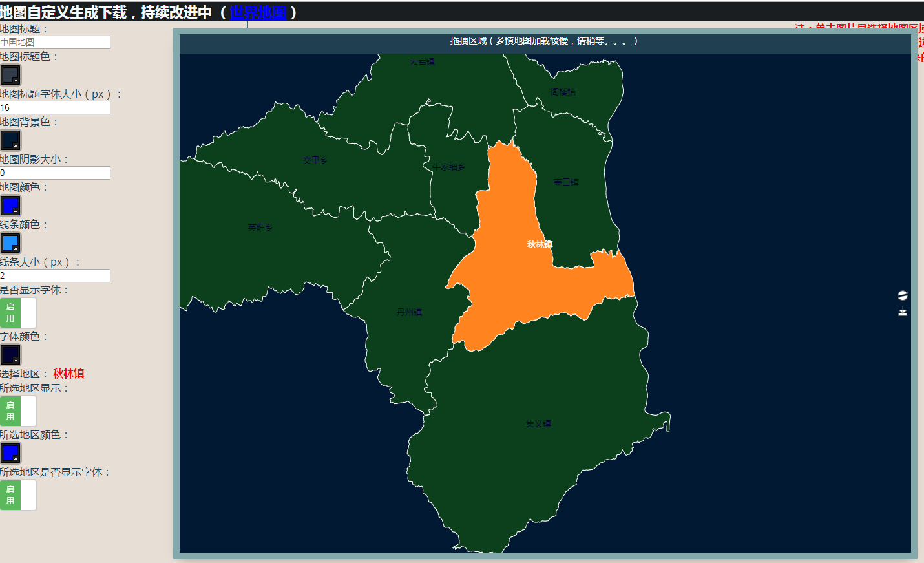Open the 世界地图 link
The width and height of the screenshot is (924, 563).
pos(258,12)
